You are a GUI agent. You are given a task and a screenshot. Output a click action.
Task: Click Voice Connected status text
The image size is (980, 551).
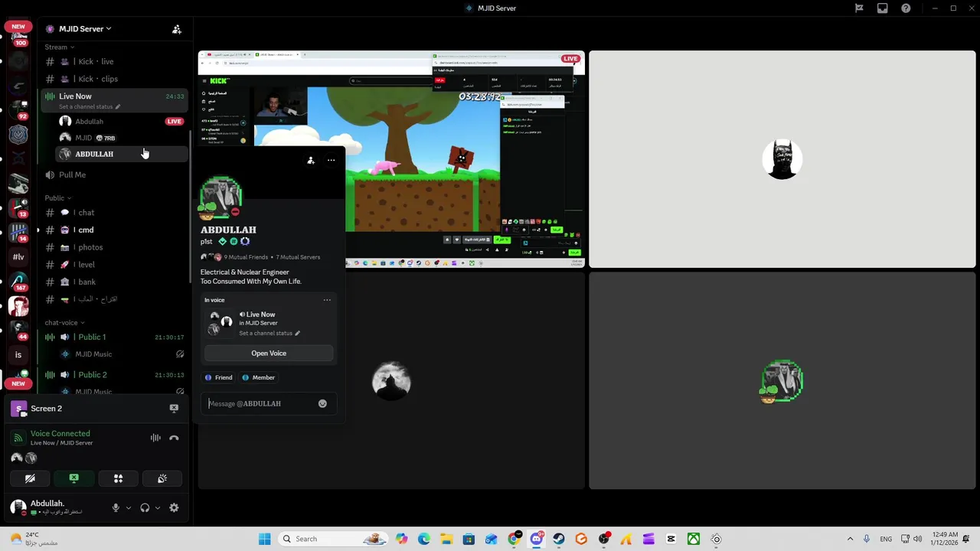click(60, 433)
